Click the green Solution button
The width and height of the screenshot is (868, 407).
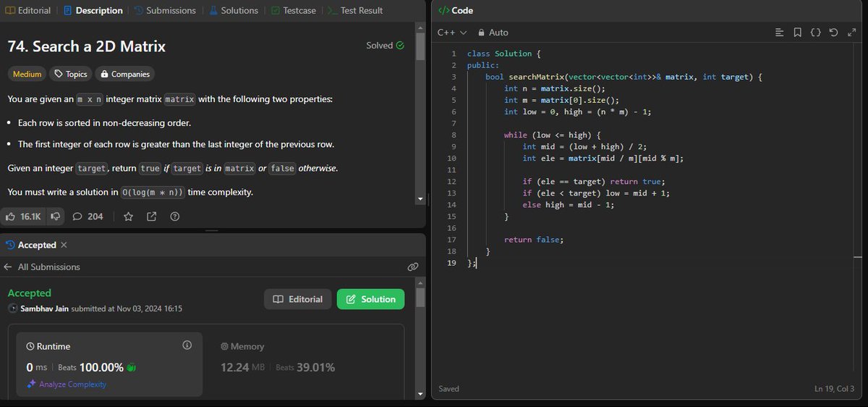pyautogui.click(x=370, y=299)
